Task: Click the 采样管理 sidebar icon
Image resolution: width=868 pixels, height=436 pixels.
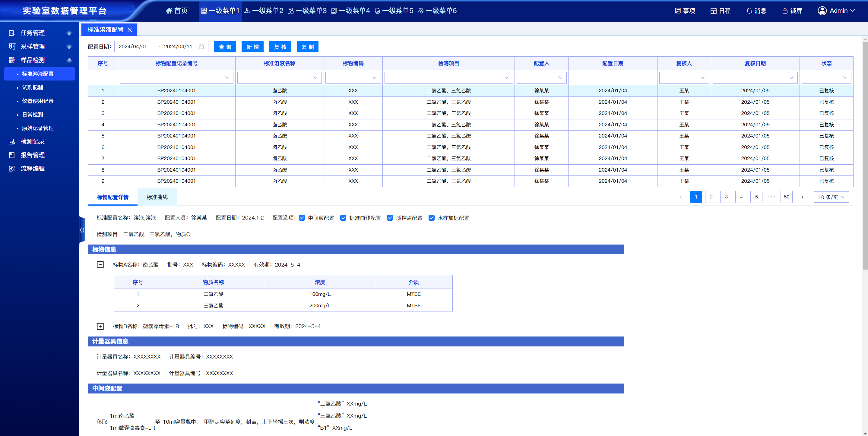Action: (12, 46)
